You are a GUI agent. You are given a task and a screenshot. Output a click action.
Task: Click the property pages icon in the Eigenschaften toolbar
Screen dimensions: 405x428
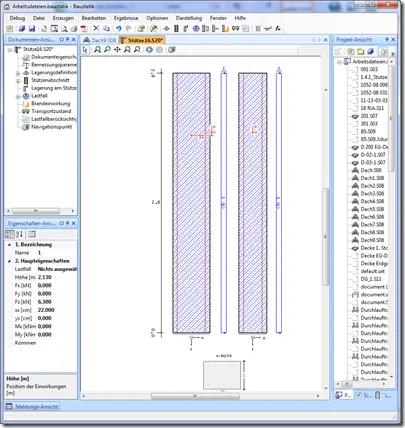click(x=32, y=234)
